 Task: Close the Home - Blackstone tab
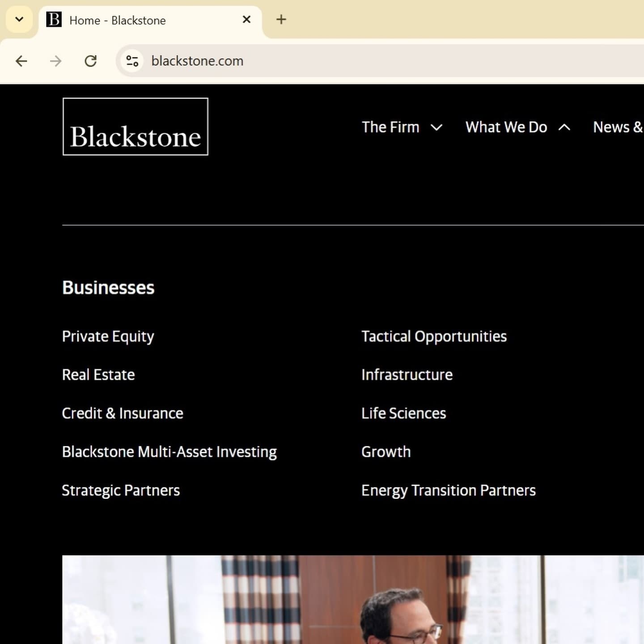pos(246,20)
